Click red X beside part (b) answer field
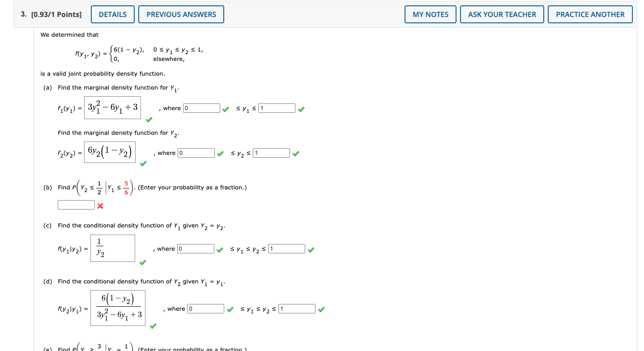 100,206
